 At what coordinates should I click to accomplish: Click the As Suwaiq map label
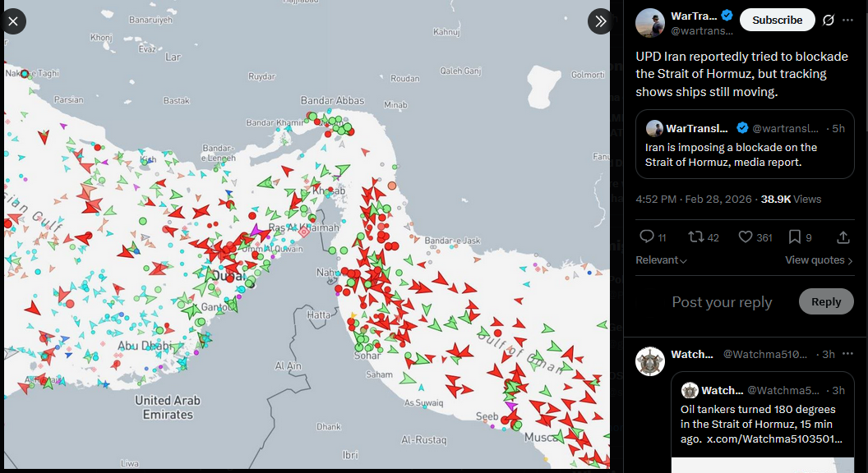(423, 402)
